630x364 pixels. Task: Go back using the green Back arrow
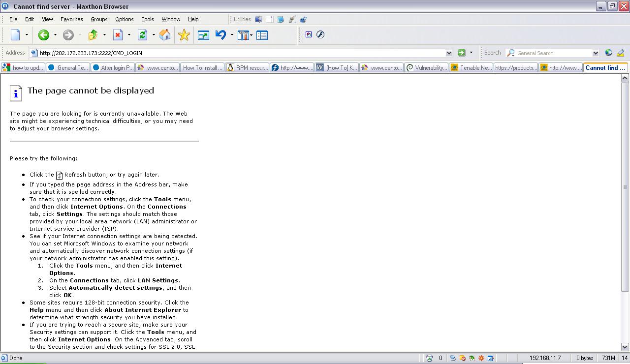tap(44, 35)
